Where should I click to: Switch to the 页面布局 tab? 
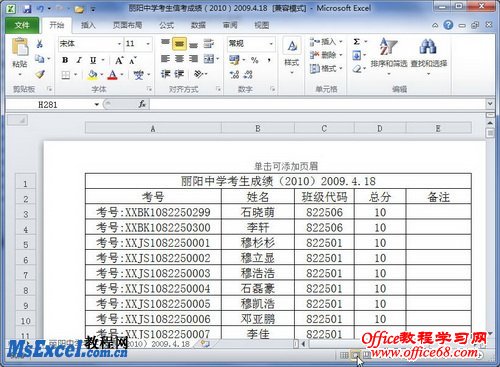pos(127,25)
